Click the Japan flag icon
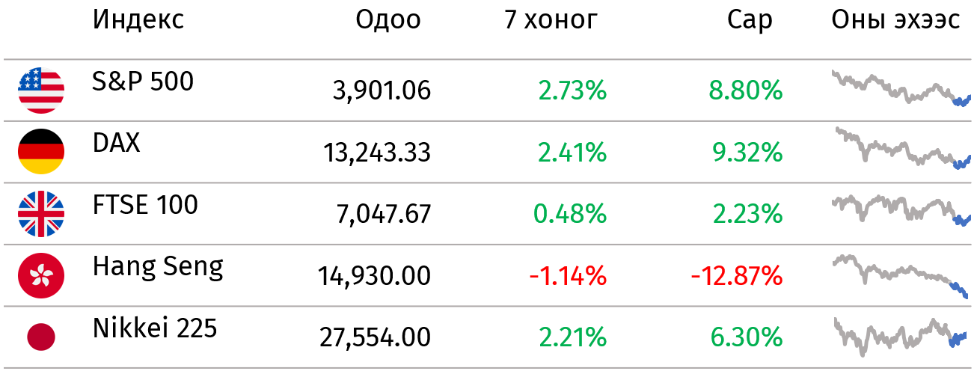Screen dimensions: 980x374 point(41,337)
